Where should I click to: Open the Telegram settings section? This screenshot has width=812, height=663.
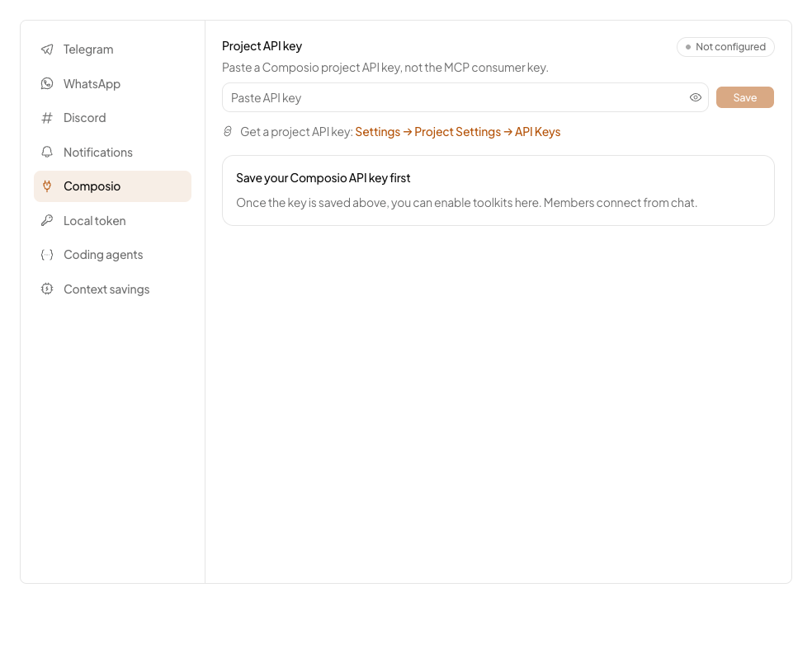[112, 49]
